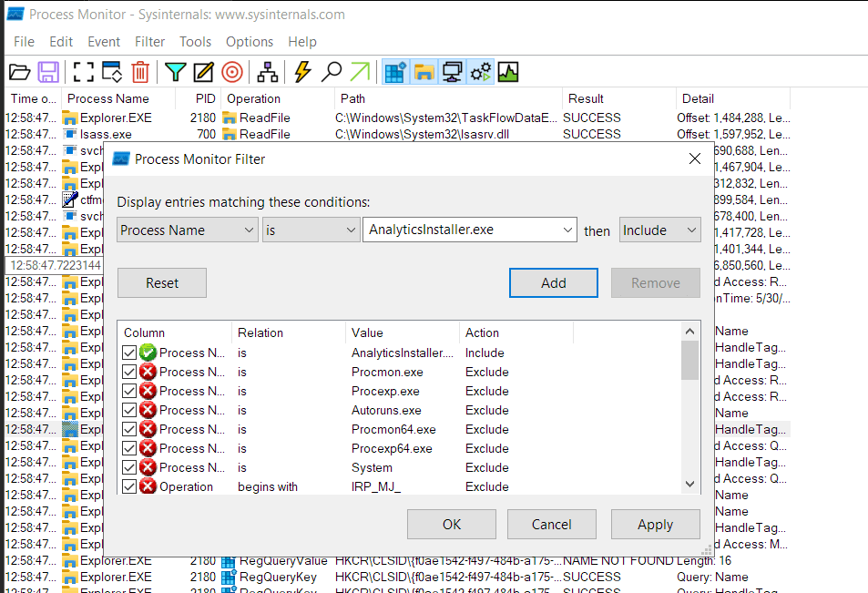The height and width of the screenshot is (593, 868).
Task: Click the Apply button
Action: tap(656, 525)
